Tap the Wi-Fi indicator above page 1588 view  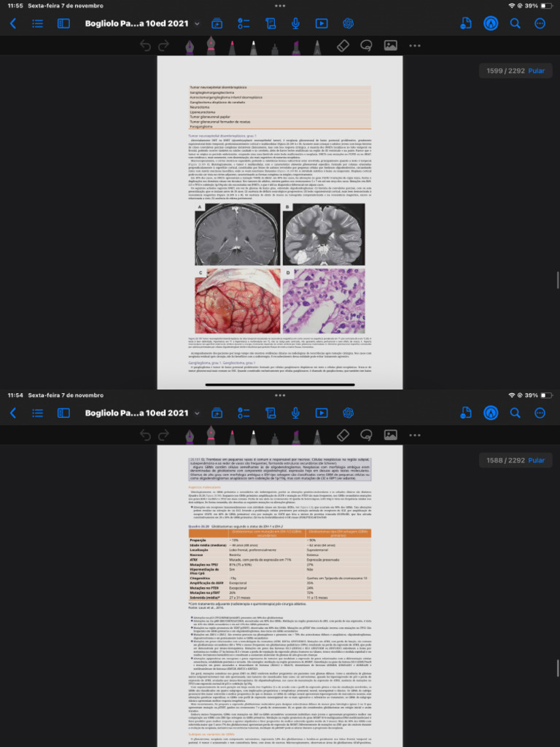[x=512, y=395]
